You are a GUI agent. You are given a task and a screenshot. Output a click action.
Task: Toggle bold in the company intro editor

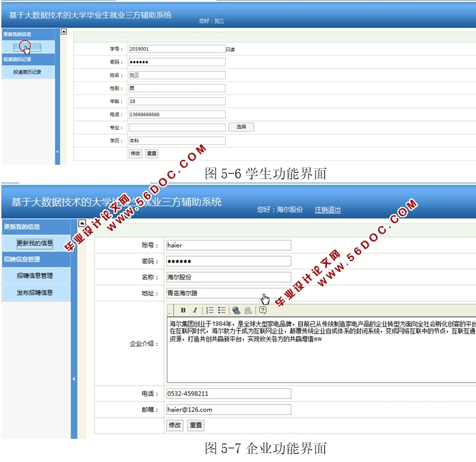tap(183, 310)
